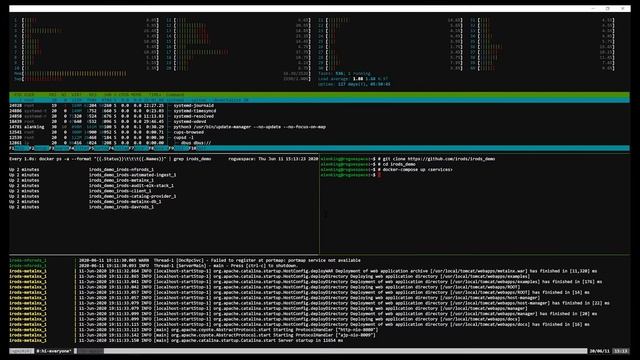Click the Load average readout in htop
The height and width of the screenshot is (360, 640).
pyautogui.click(x=353, y=79)
